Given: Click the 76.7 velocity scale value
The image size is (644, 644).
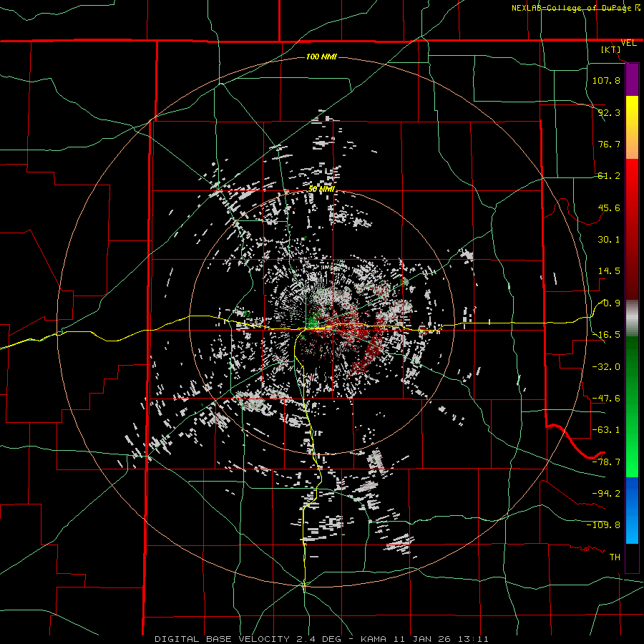Looking at the screenshot, I should (x=609, y=144).
